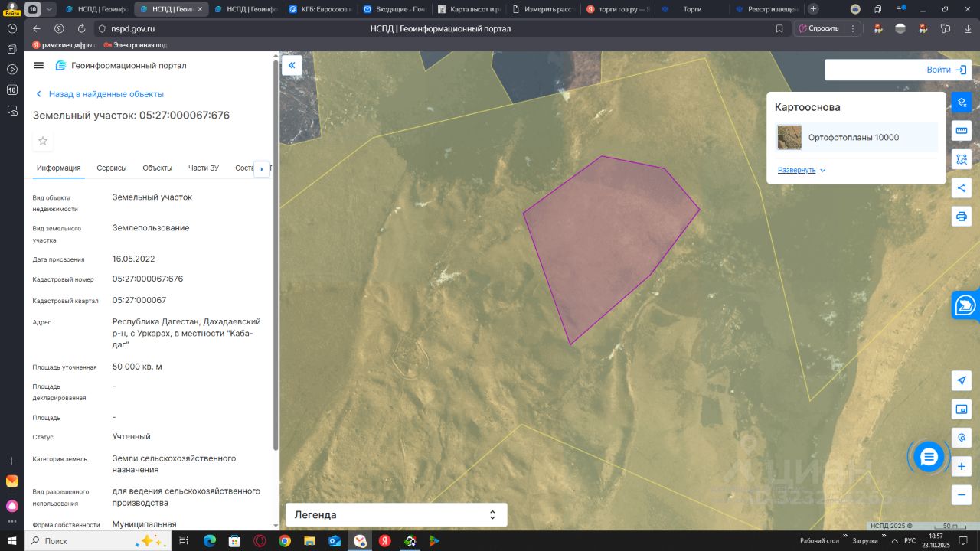Activate the area selection search tool

[x=962, y=159]
